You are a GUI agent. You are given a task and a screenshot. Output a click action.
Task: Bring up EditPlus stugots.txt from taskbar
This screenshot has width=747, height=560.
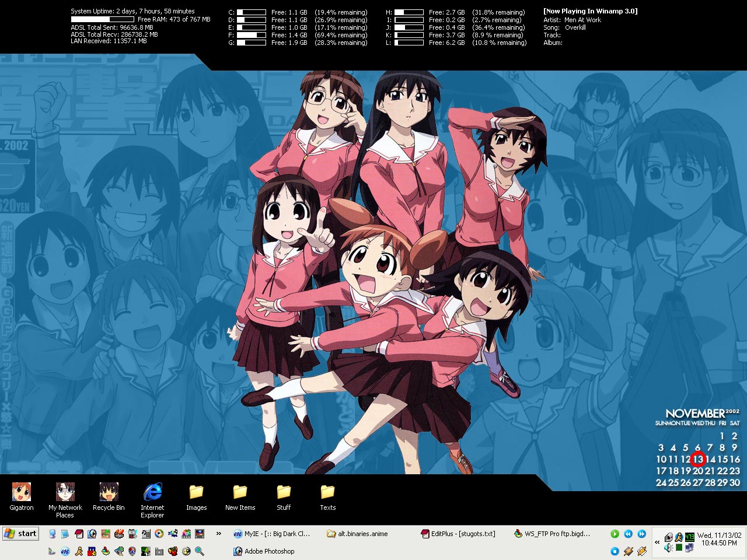pyautogui.click(x=458, y=534)
